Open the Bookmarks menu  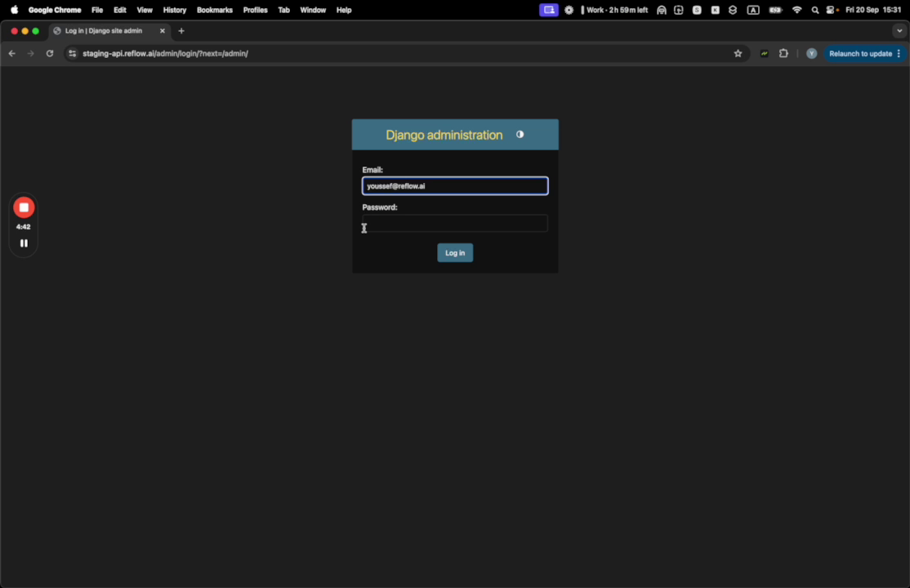[215, 10]
